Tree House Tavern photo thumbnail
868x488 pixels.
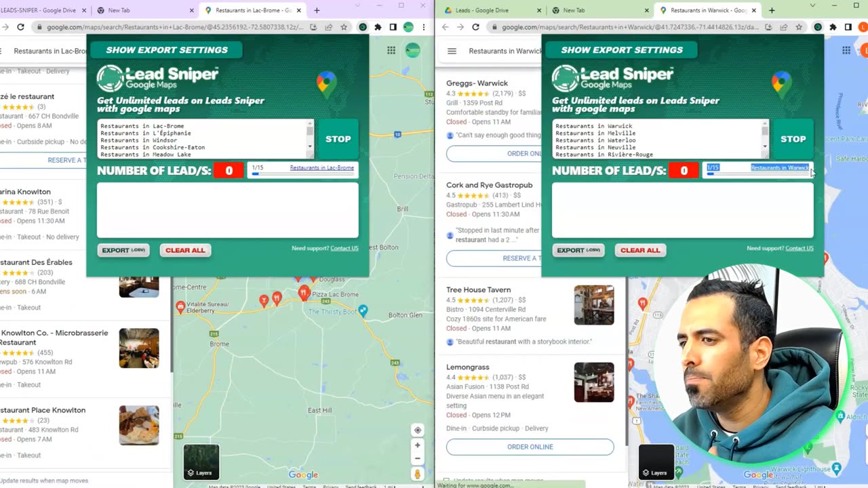point(594,305)
